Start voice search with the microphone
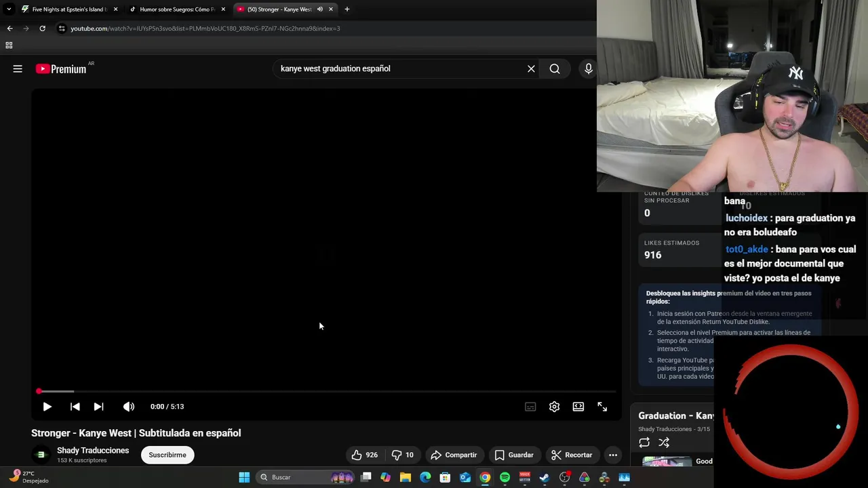The width and height of the screenshot is (868, 488). click(x=588, y=68)
